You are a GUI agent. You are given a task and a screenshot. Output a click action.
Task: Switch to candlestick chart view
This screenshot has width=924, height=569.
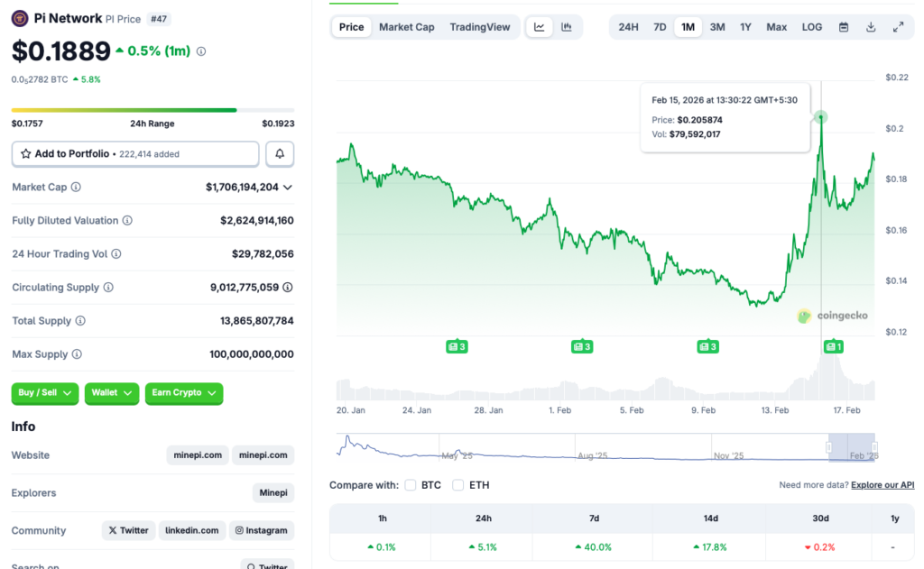coord(567,27)
